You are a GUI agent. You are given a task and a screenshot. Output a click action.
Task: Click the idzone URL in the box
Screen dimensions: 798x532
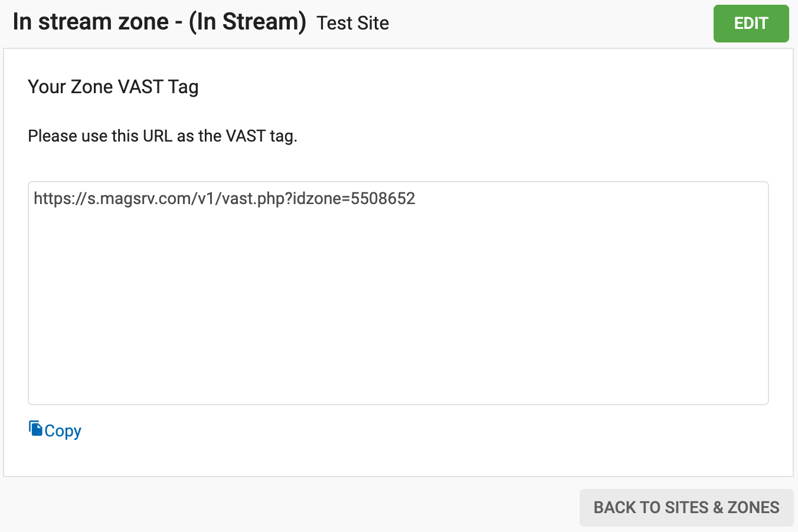pos(224,199)
